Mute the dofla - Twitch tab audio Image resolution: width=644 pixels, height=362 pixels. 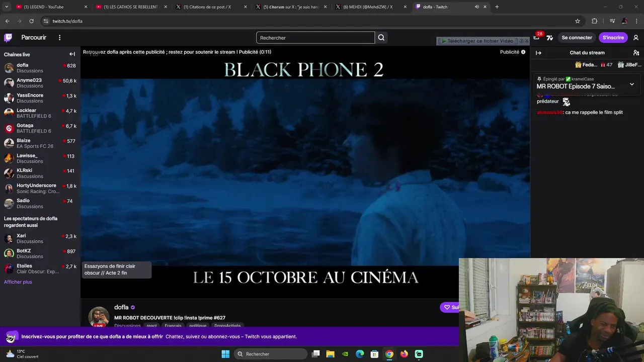(476, 7)
